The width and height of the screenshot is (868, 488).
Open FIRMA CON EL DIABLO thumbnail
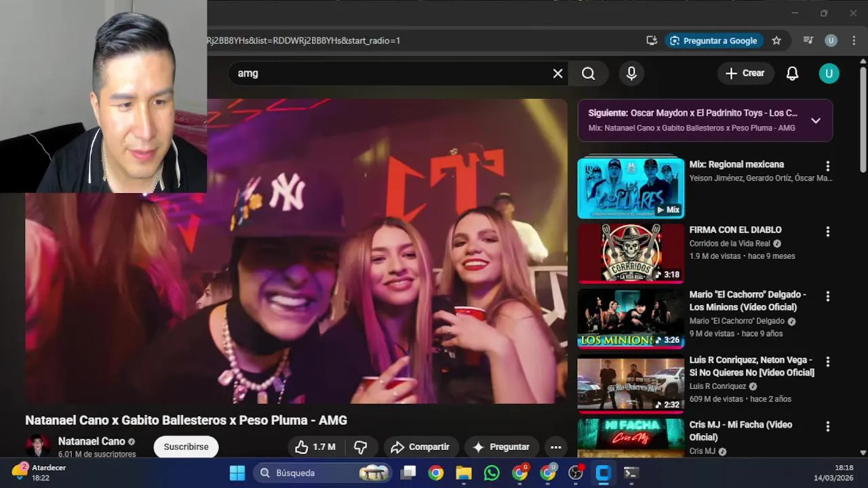click(x=631, y=253)
